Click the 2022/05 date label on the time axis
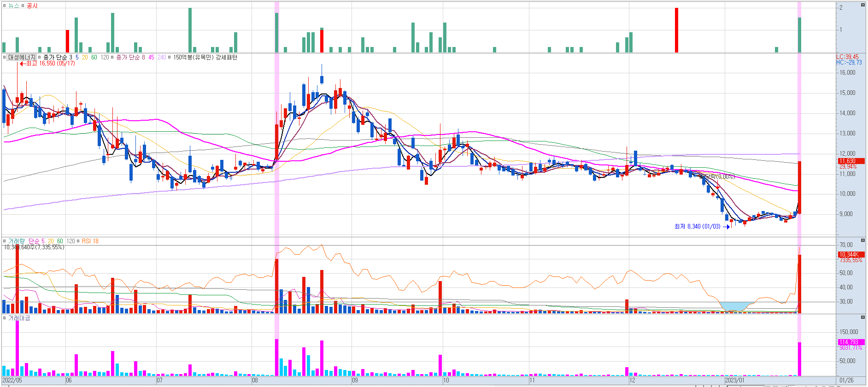Image resolution: width=868 pixels, height=387 pixels. coord(12,381)
